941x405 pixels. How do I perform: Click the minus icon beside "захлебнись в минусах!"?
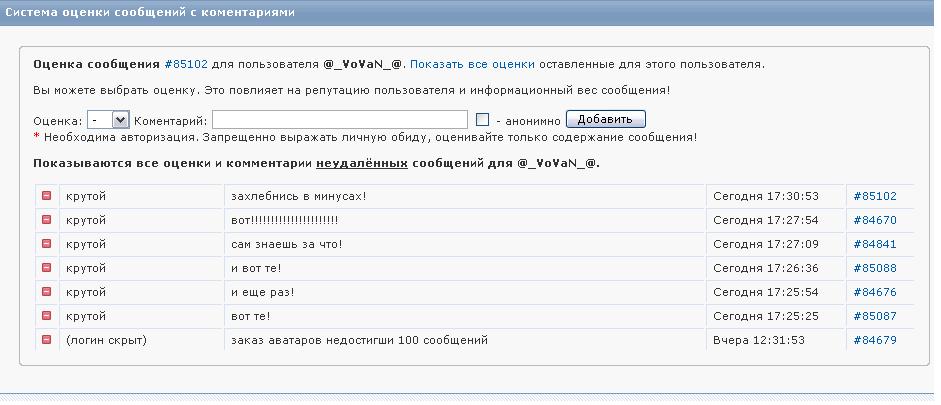click(x=46, y=196)
